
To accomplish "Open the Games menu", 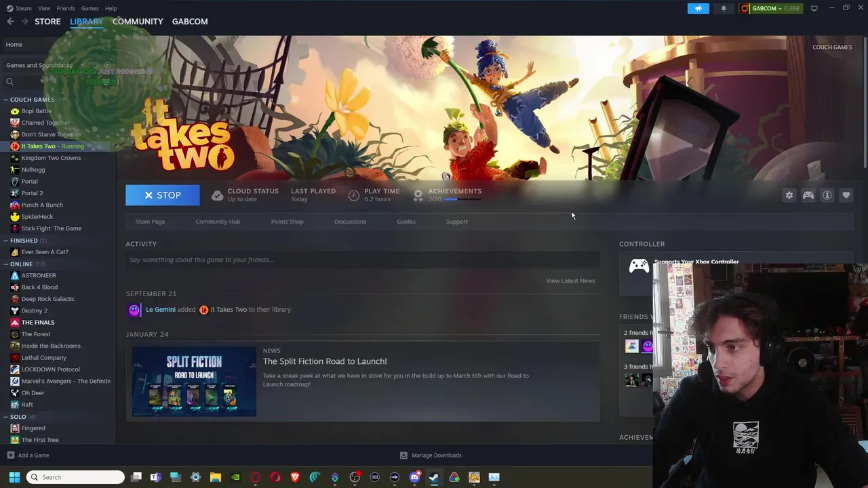I will coord(90,8).
